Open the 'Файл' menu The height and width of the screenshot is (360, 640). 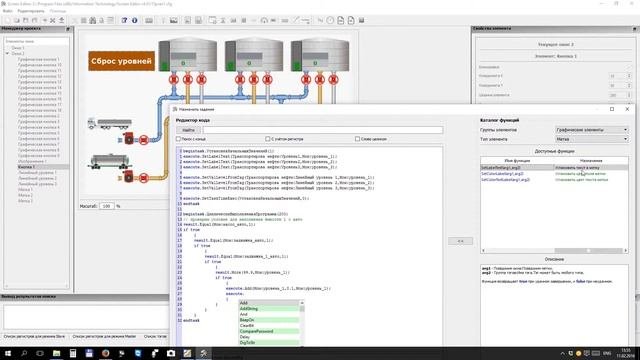point(7,11)
